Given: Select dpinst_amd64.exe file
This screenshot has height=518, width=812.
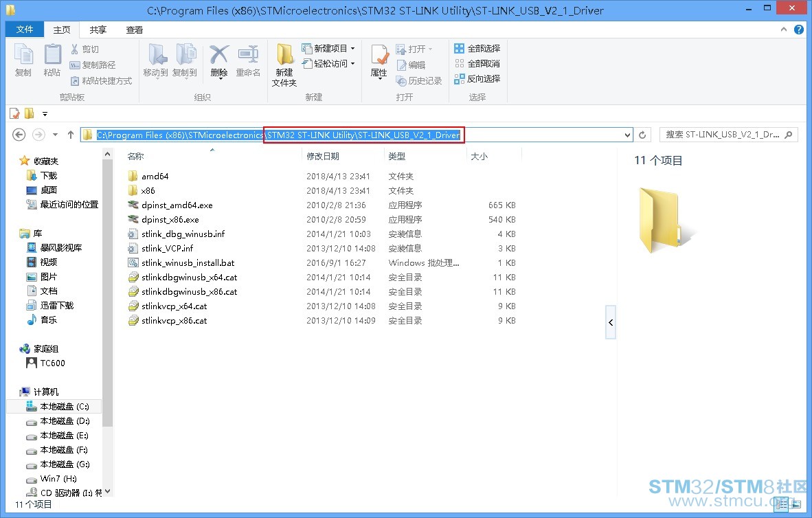Looking at the screenshot, I should coord(177,205).
